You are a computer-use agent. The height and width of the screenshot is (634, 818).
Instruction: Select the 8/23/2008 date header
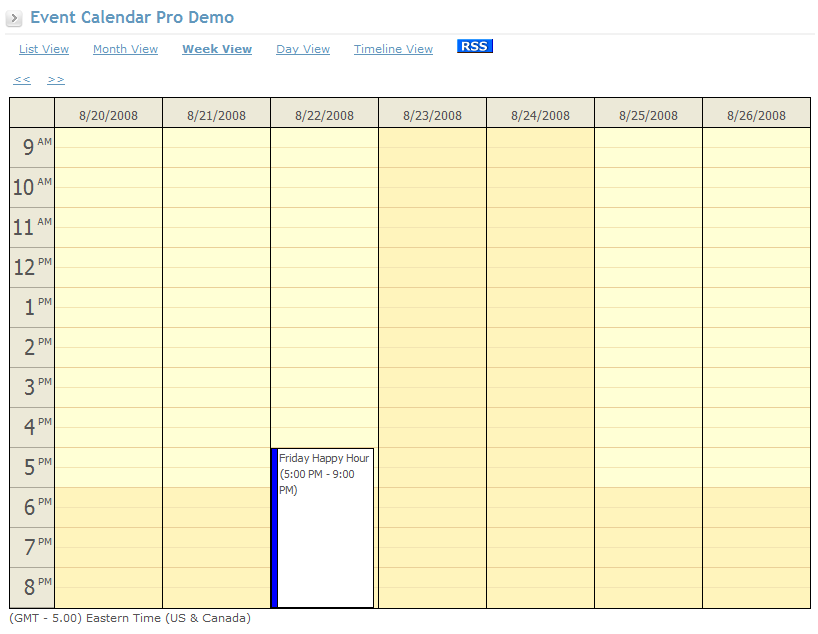[x=432, y=115]
